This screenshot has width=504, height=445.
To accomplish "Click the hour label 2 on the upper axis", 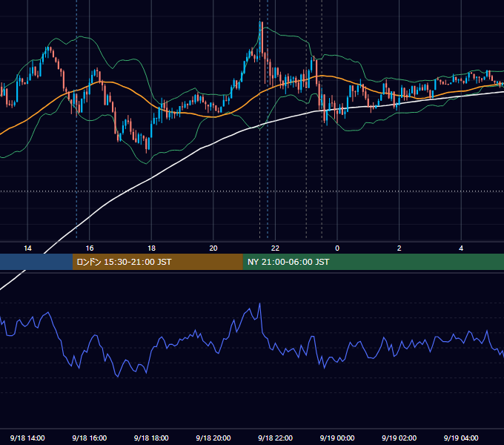I will click(399, 248).
